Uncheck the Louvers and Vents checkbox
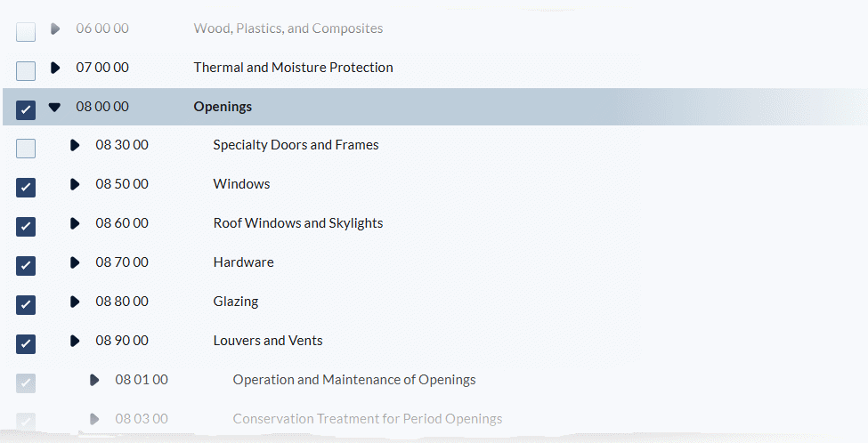868x443 pixels. point(26,344)
